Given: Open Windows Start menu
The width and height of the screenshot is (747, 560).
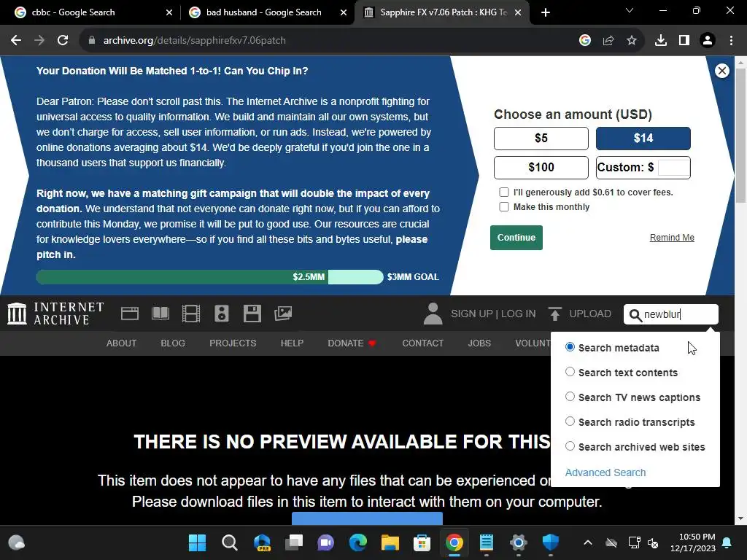Looking at the screenshot, I should pos(197,542).
